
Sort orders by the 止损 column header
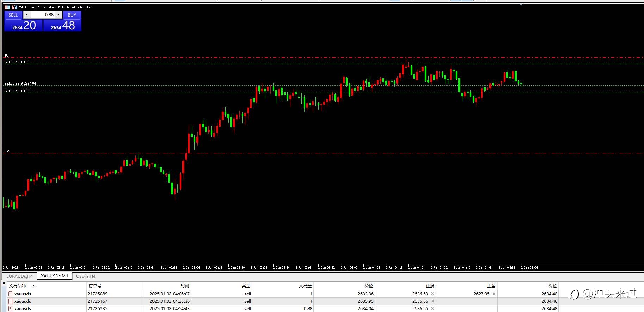click(x=430, y=286)
